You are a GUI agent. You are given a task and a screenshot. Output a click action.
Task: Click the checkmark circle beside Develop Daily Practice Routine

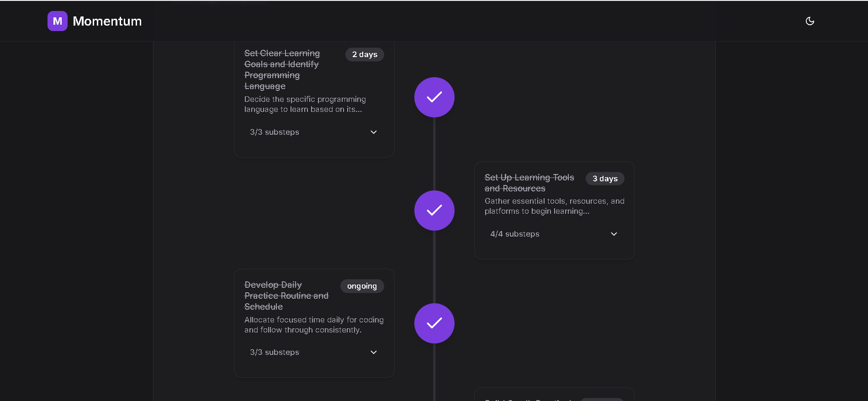coord(434,323)
